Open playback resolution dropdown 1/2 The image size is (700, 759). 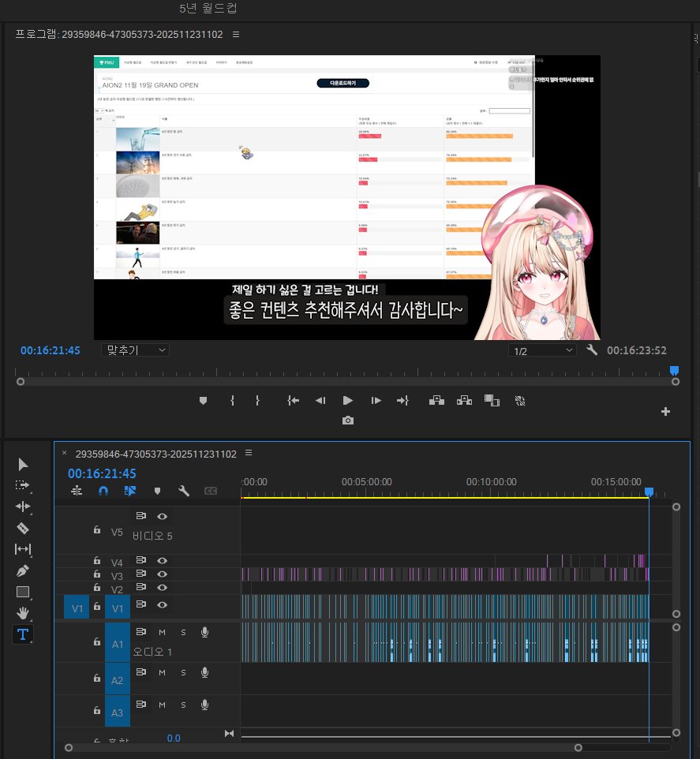tap(542, 350)
